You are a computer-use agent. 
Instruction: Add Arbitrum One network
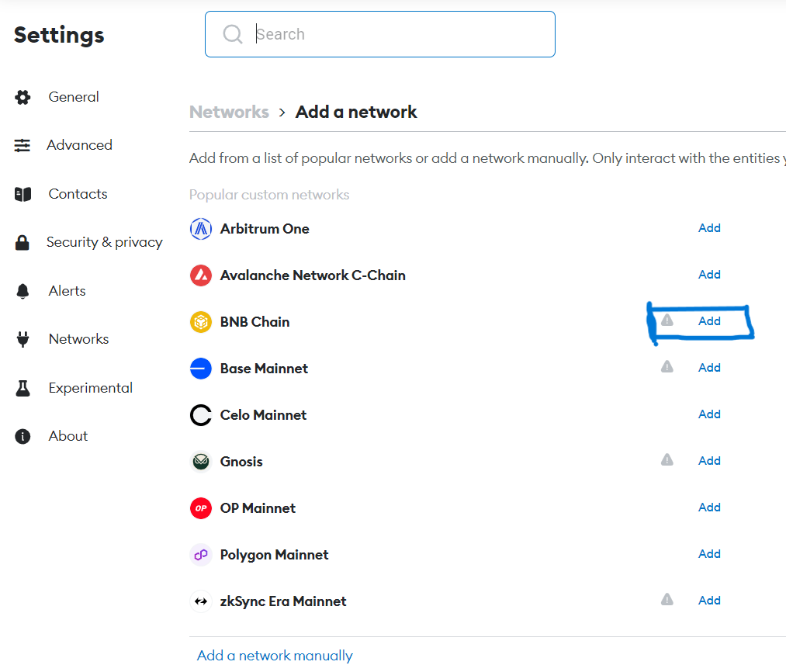[x=709, y=228]
